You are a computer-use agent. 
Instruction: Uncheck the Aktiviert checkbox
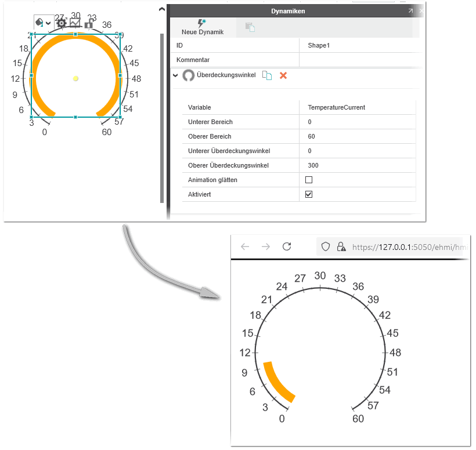pyautogui.click(x=309, y=194)
